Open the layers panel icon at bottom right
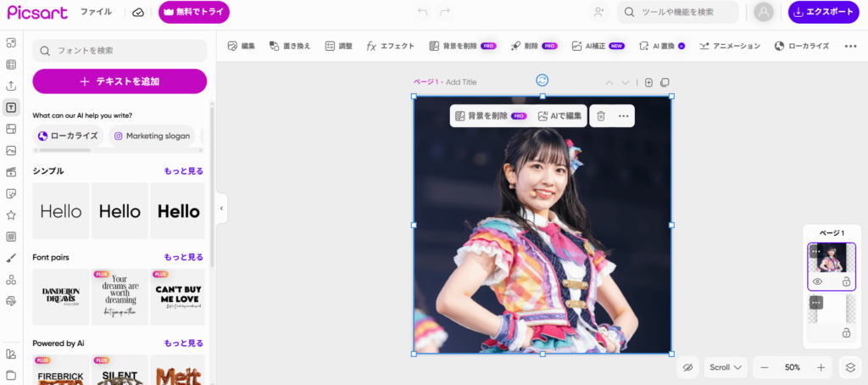868x385 pixels. point(849,367)
